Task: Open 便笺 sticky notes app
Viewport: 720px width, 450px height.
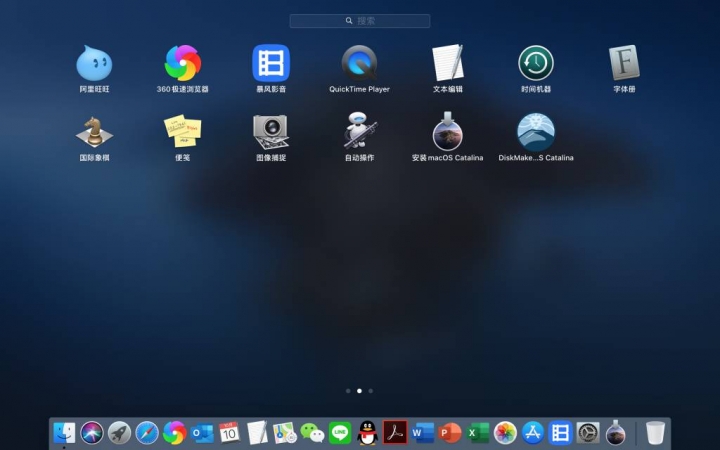Action: point(182,131)
